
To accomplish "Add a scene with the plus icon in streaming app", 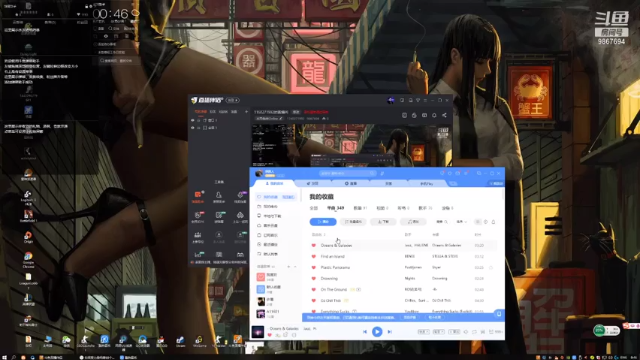I will pos(246,111).
